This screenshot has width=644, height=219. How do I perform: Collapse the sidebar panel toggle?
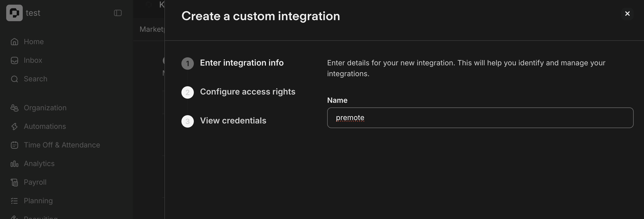pos(118,13)
